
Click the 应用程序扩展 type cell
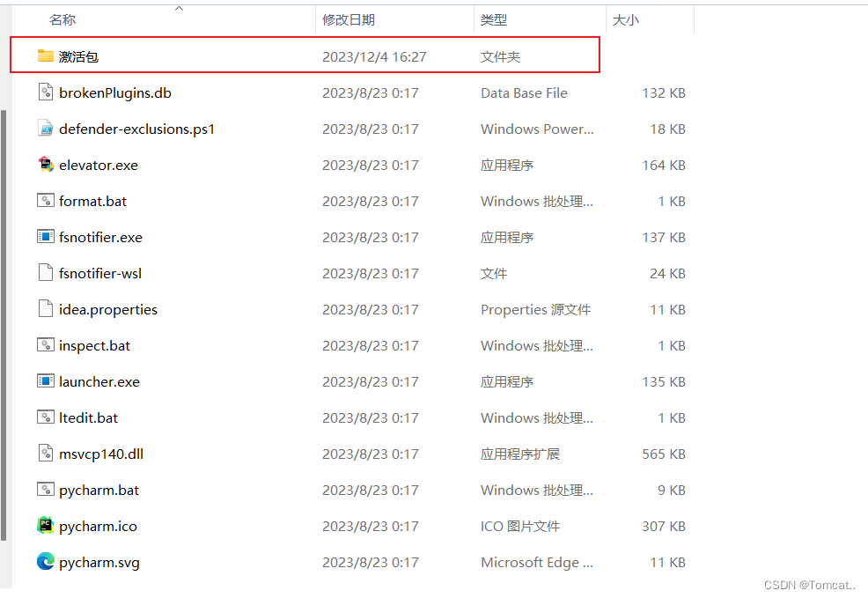click(x=520, y=454)
